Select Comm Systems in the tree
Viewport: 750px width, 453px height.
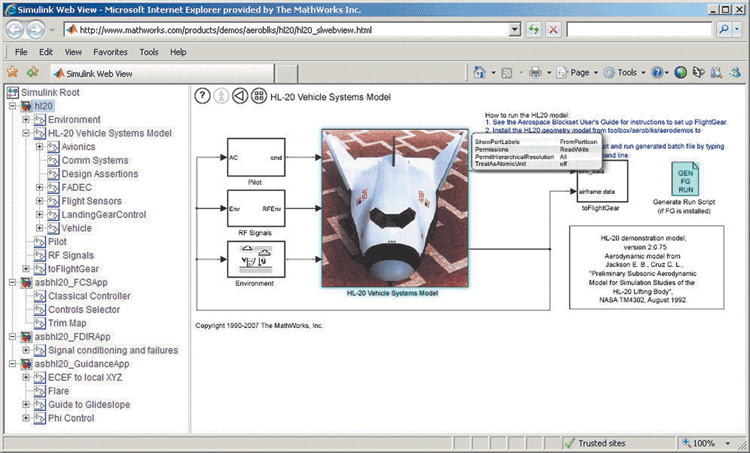coord(95,160)
